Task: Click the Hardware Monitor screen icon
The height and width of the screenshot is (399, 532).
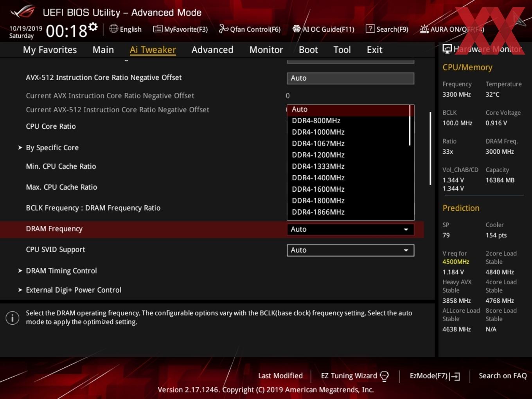Action: click(447, 49)
